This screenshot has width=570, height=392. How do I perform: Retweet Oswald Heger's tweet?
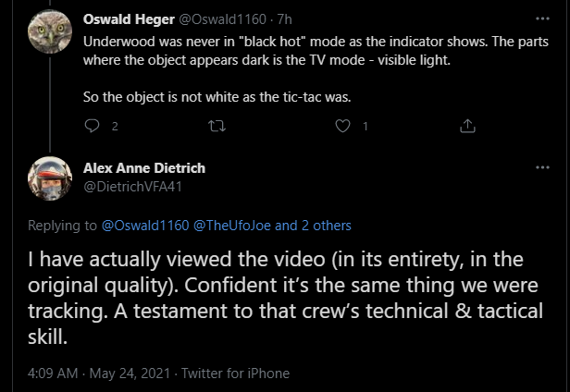point(217,126)
